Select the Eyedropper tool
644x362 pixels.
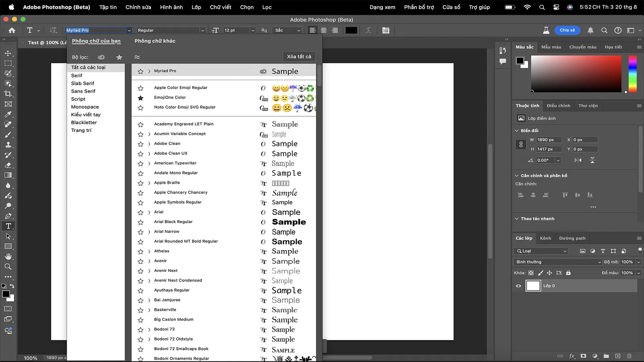[x=8, y=114]
